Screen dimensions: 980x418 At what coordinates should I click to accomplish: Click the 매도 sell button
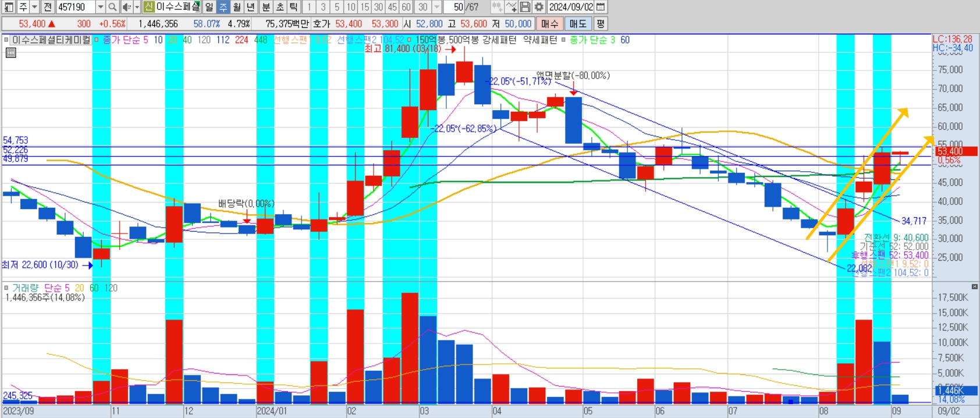[x=578, y=24]
